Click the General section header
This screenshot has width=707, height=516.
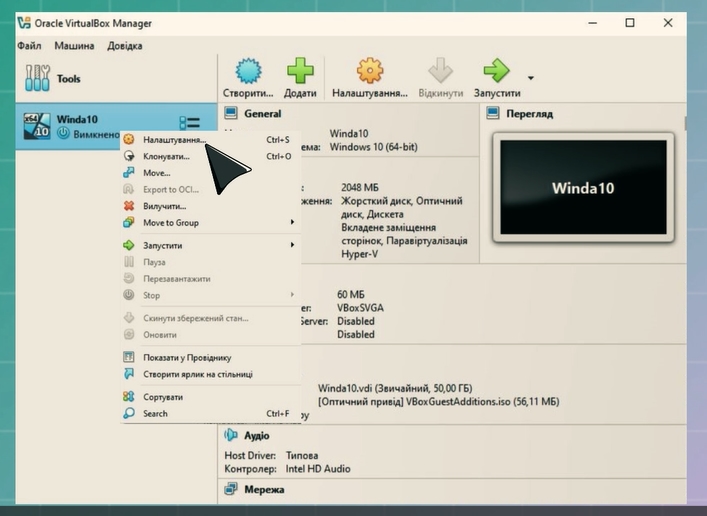[262, 114]
